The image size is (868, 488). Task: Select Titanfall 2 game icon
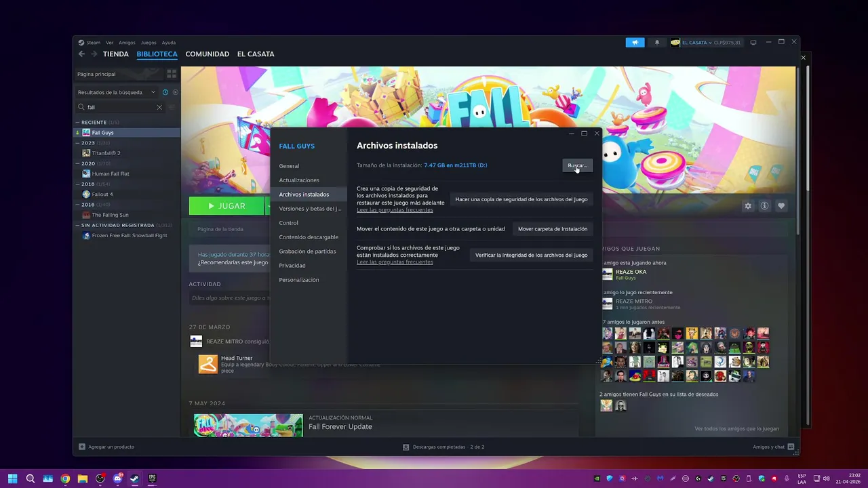point(86,153)
